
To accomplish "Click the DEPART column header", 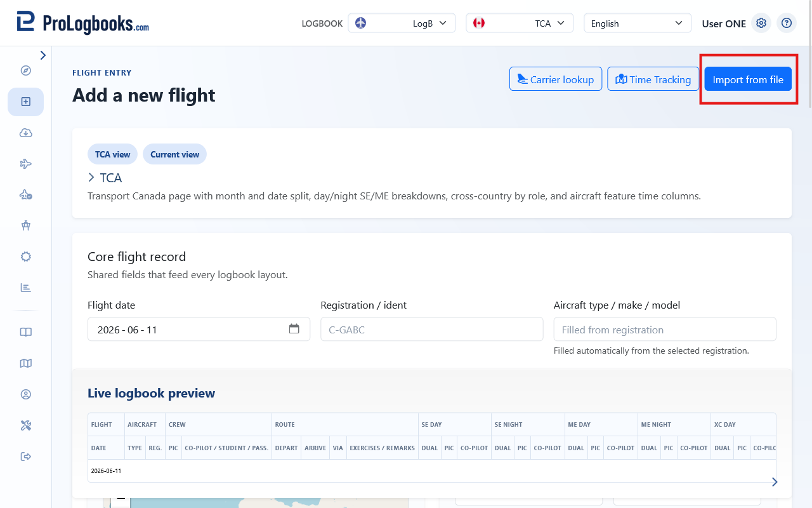I will pyautogui.click(x=286, y=448).
